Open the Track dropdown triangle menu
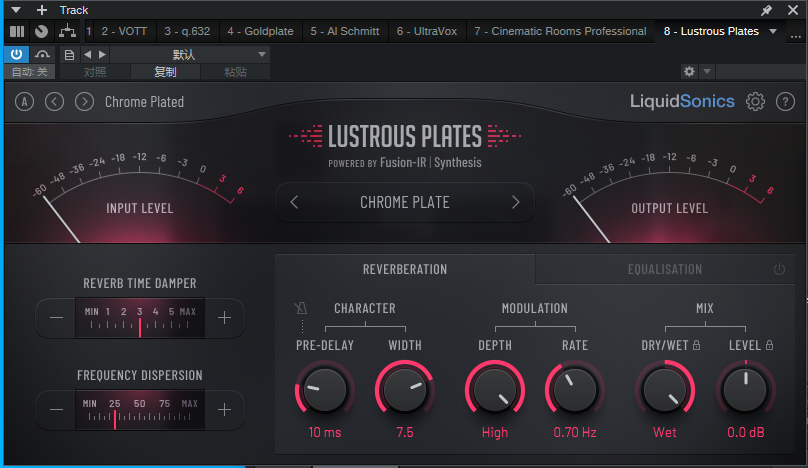 [x=16, y=10]
